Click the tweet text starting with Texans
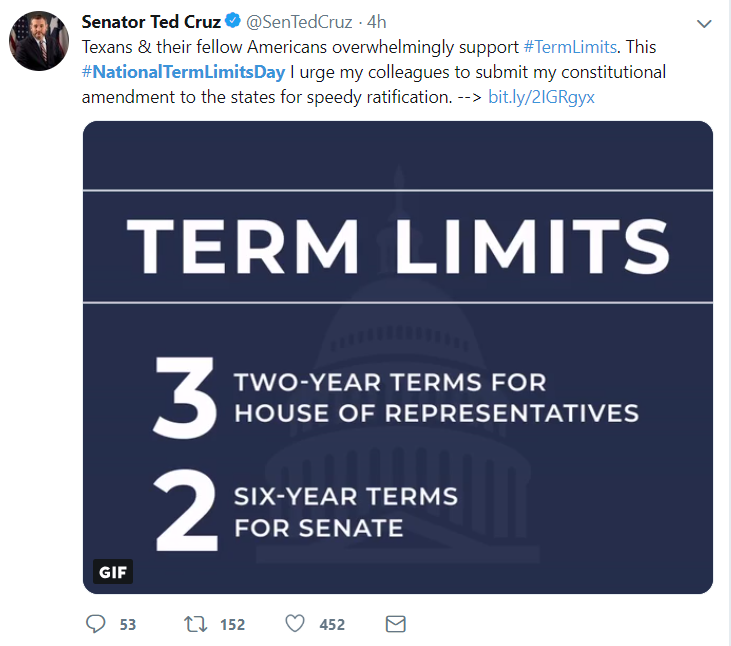The image size is (731, 646). pyautogui.click(x=300, y=47)
